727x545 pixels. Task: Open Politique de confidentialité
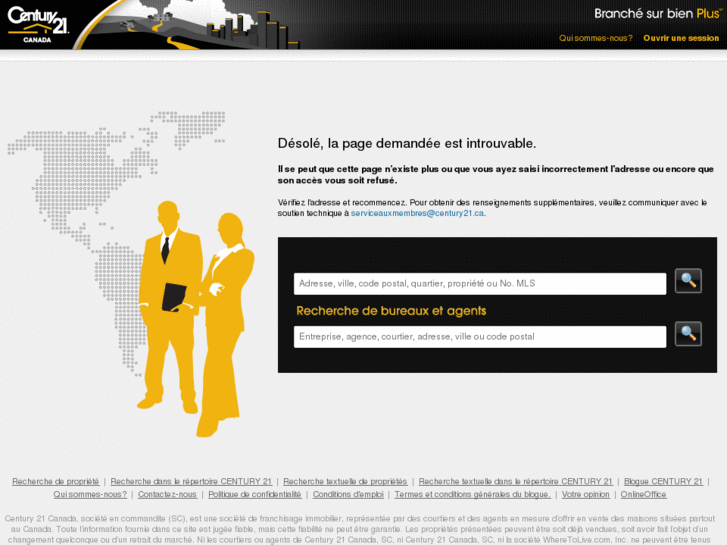tap(255, 494)
